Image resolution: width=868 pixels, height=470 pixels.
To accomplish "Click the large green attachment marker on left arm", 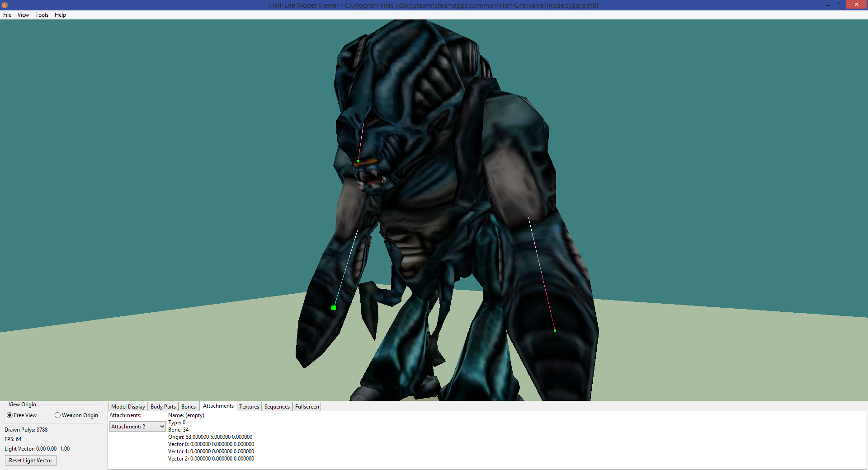I will pos(334,308).
